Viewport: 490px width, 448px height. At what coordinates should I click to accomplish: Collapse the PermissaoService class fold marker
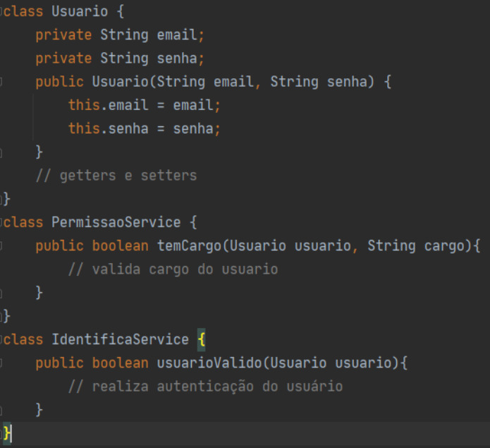[2, 223]
